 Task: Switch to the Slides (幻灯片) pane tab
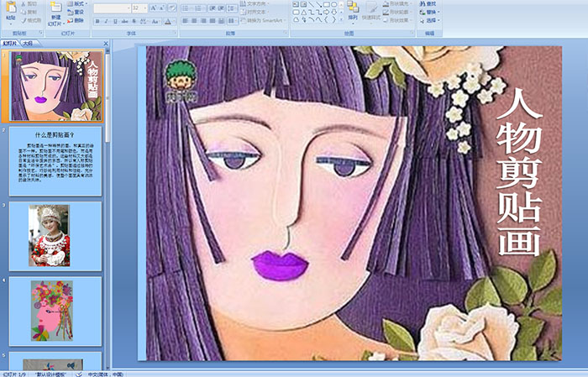(x=10, y=44)
